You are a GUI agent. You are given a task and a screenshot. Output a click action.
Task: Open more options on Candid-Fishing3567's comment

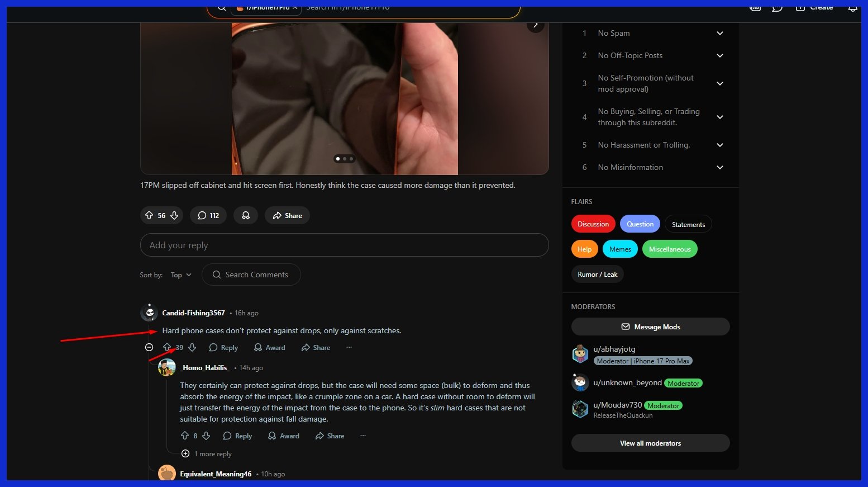click(349, 348)
